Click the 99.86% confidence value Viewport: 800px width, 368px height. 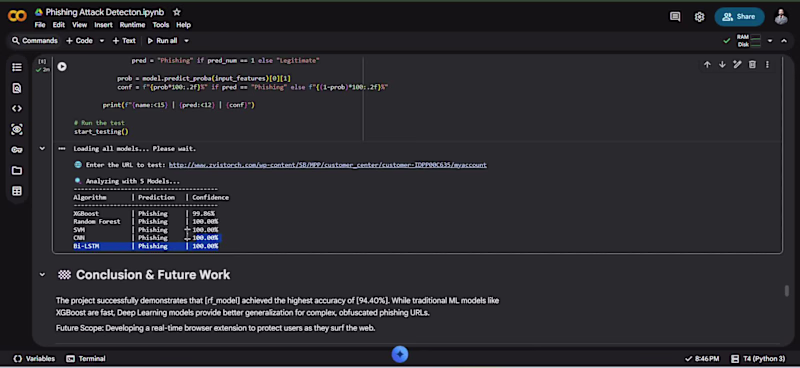pos(204,213)
